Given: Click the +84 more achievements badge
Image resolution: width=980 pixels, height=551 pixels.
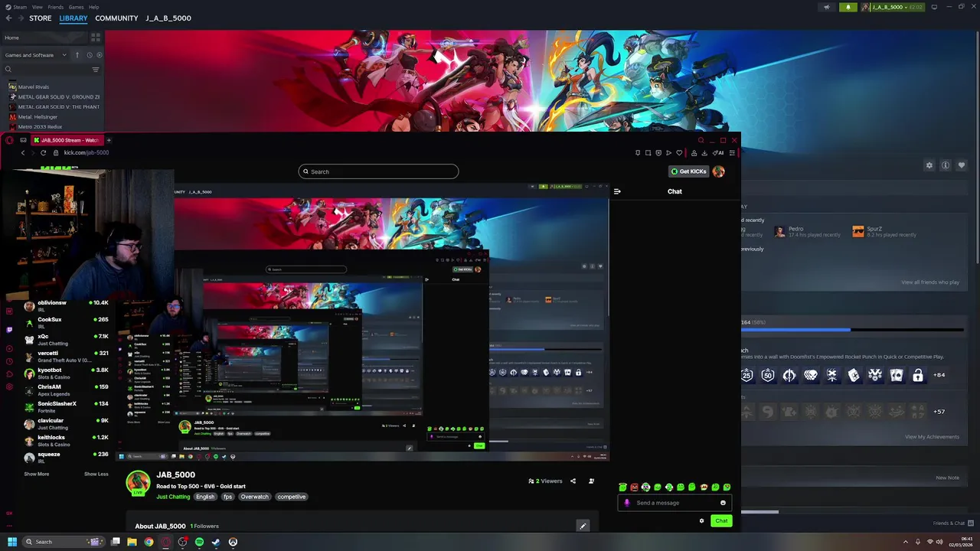Looking at the screenshot, I should click(x=939, y=375).
